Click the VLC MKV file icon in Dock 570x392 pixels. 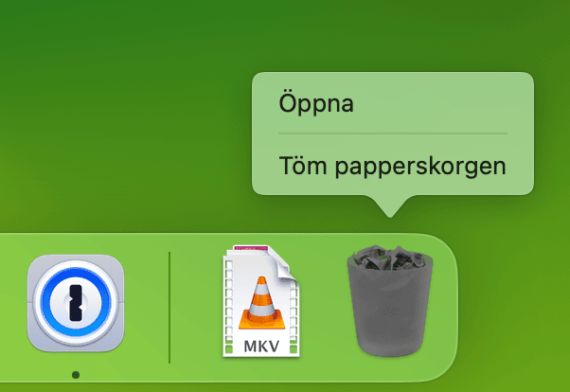[x=261, y=301]
